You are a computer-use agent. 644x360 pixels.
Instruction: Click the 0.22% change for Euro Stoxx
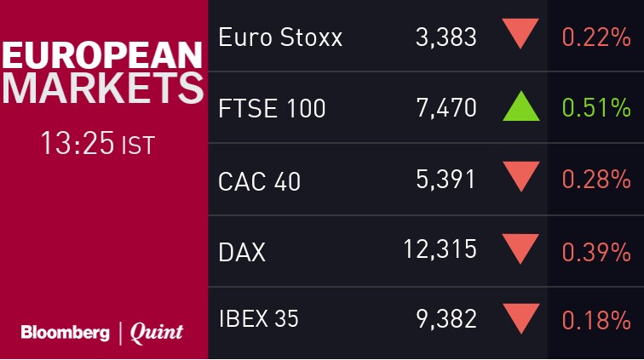(595, 37)
